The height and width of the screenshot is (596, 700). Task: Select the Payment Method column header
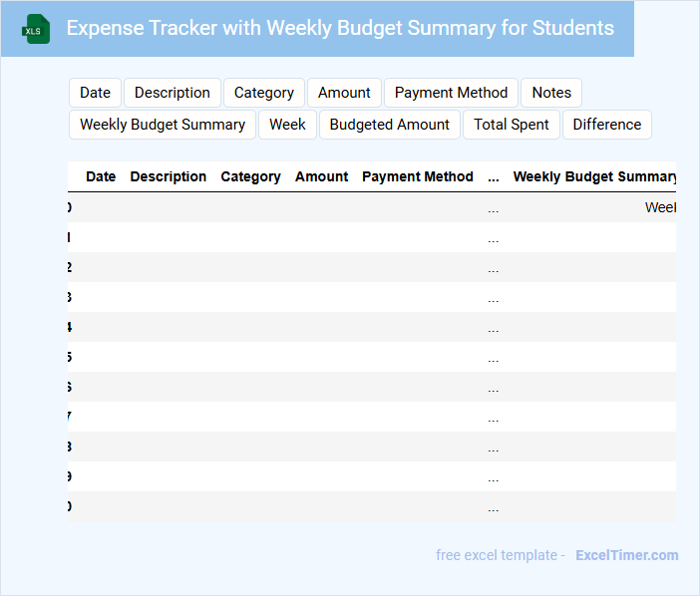click(x=418, y=176)
